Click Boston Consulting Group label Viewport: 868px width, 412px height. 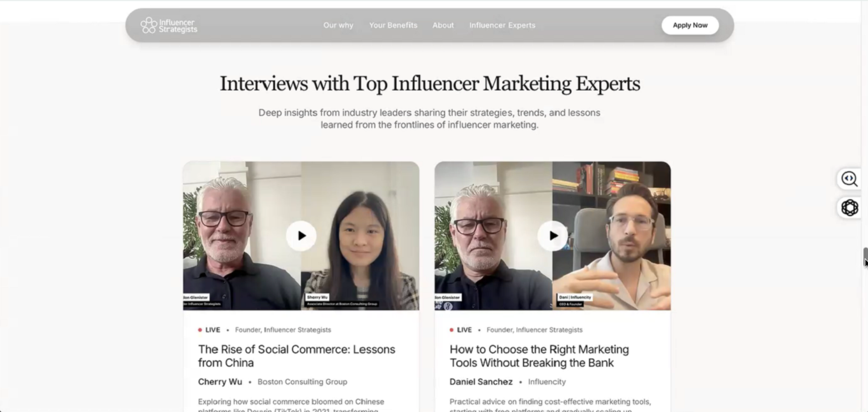point(302,382)
